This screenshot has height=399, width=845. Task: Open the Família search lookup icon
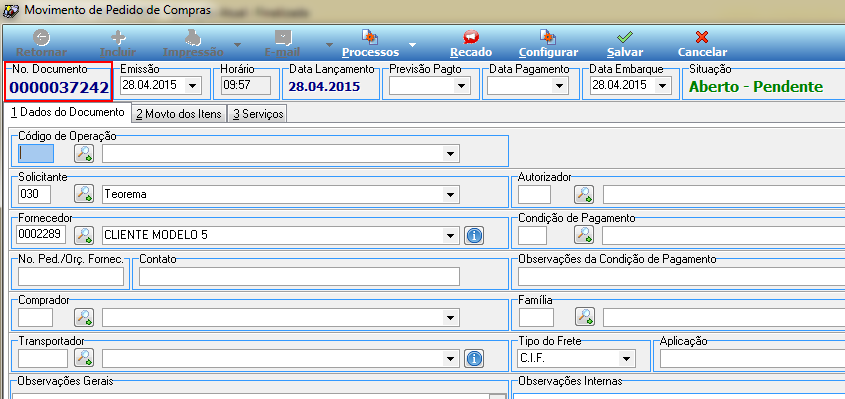[584, 317]
